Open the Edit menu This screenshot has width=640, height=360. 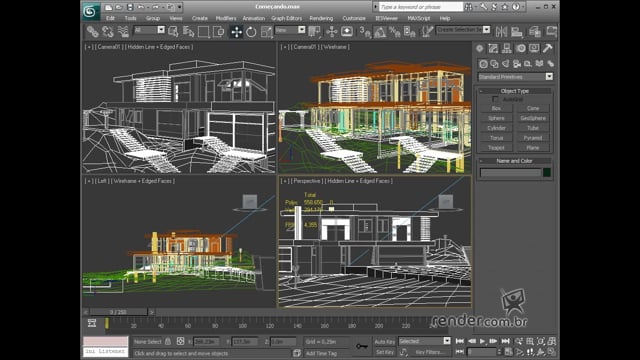tap(110, 18)
